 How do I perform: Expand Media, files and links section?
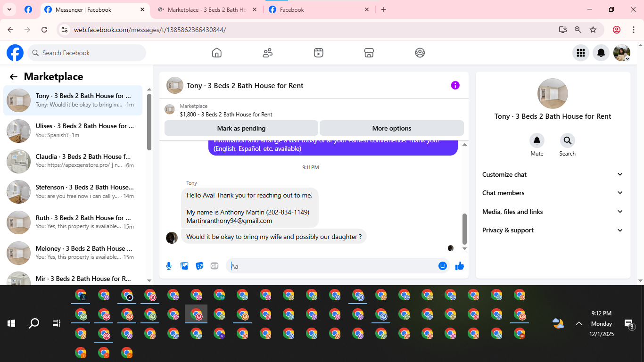[x=553, y=212]
